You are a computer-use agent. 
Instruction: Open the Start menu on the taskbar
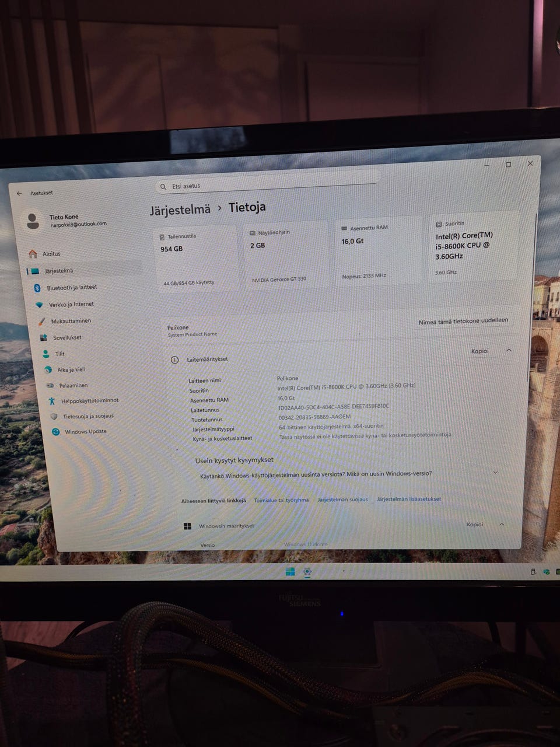coord(290,572)
